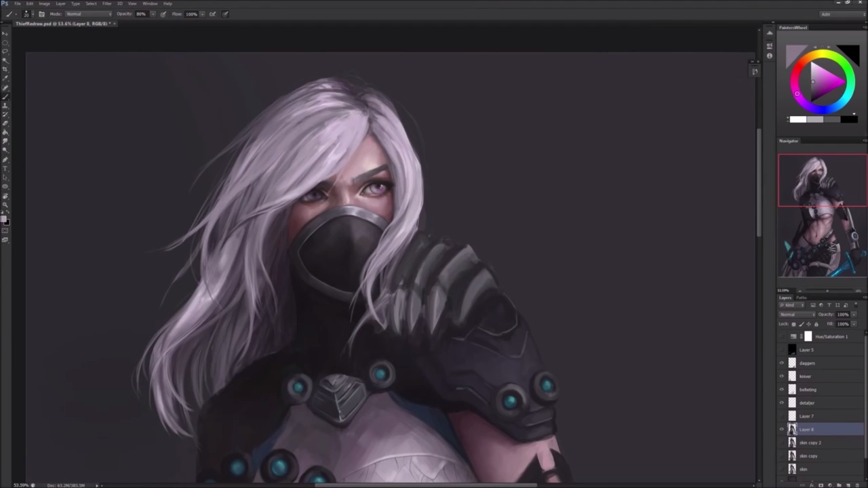Hide the detaljer layer

[x=781, y=403]
